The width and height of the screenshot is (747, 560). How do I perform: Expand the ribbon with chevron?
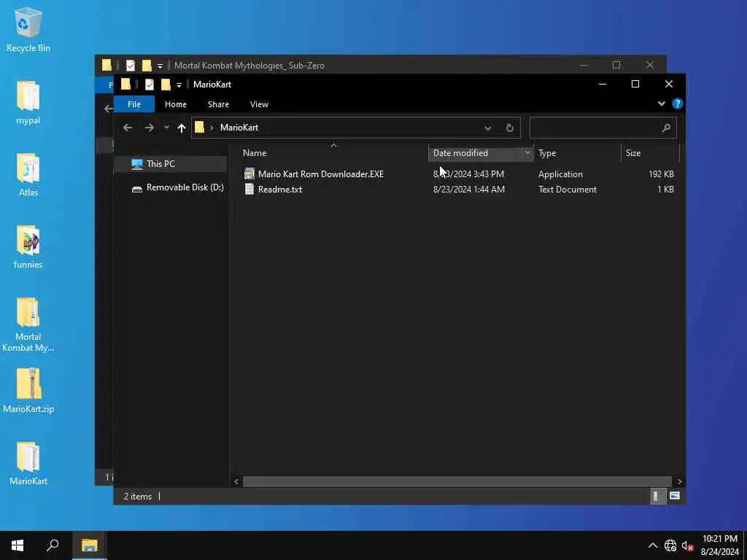coord(661,104)
